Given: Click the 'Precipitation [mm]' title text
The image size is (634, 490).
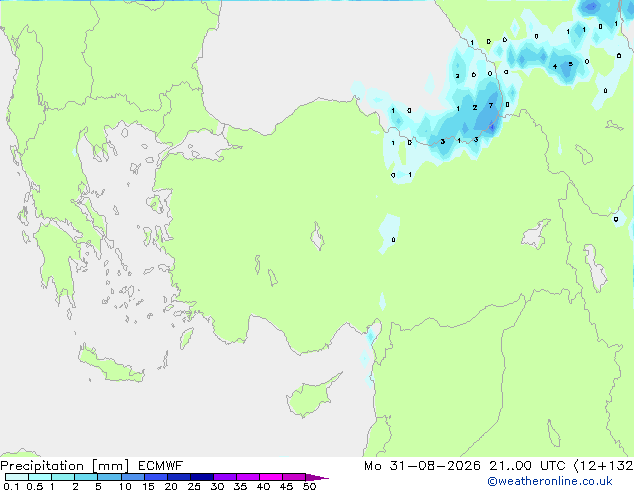Looking at the screenshot, I should [65, 466].
